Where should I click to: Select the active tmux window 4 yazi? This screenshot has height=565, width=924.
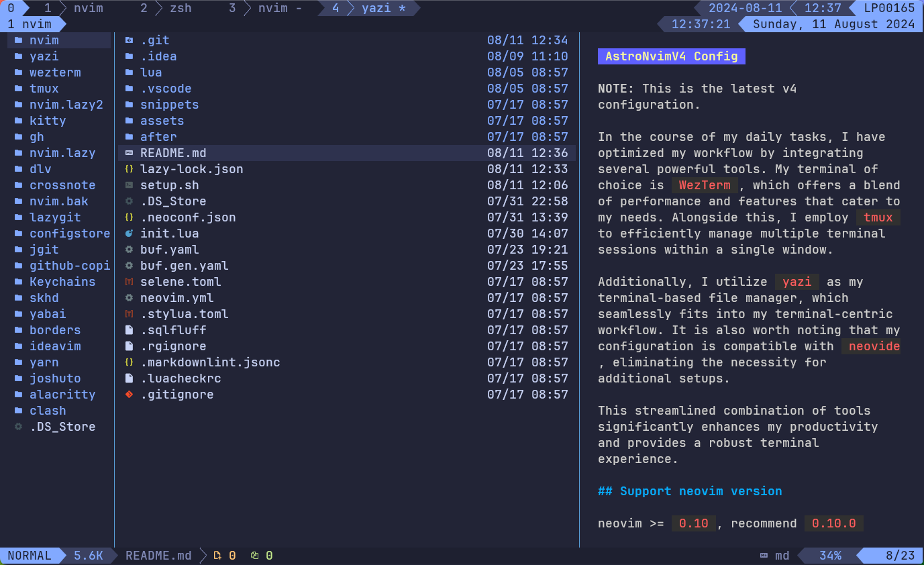[x=368, y=8]
